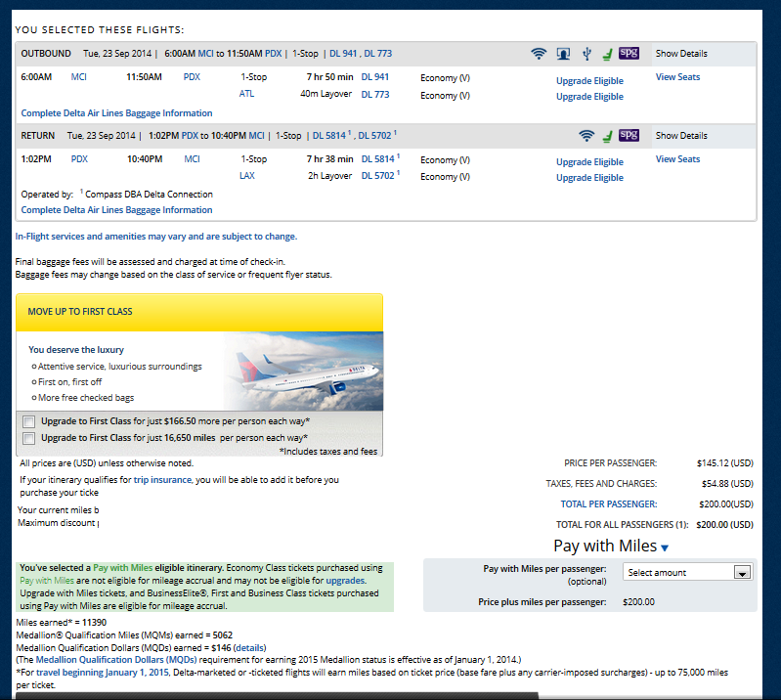The height and width of the screenshot is (700, 781).
Task: Click the outbound SPG badge icon
Action: coord(629,54)
